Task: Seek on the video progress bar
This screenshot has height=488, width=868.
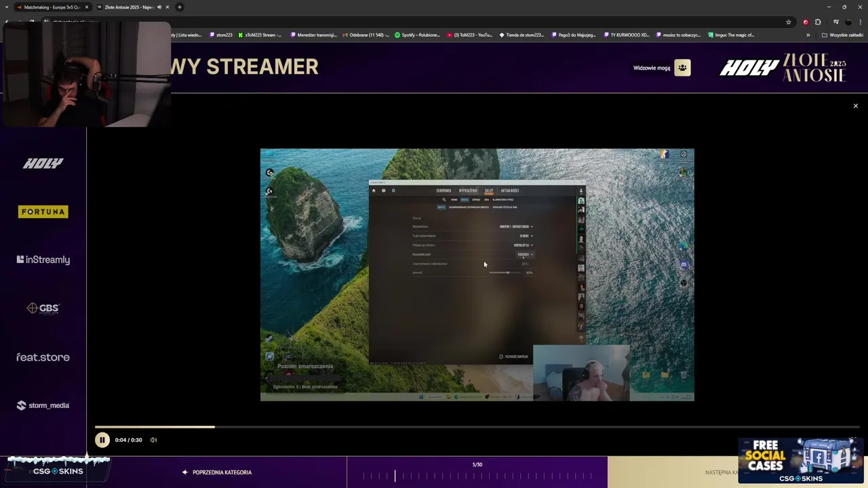Action: pos(477,427)
